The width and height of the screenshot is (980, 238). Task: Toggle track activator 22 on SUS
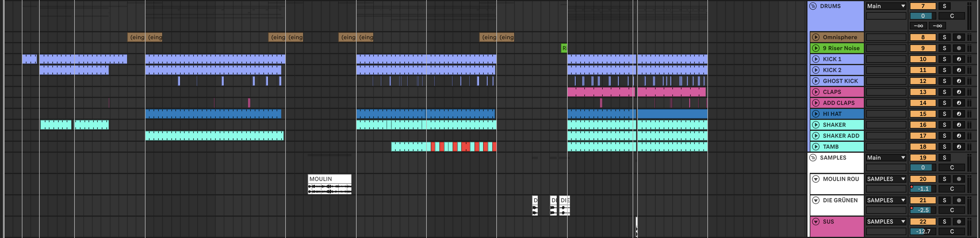point(923,221)
